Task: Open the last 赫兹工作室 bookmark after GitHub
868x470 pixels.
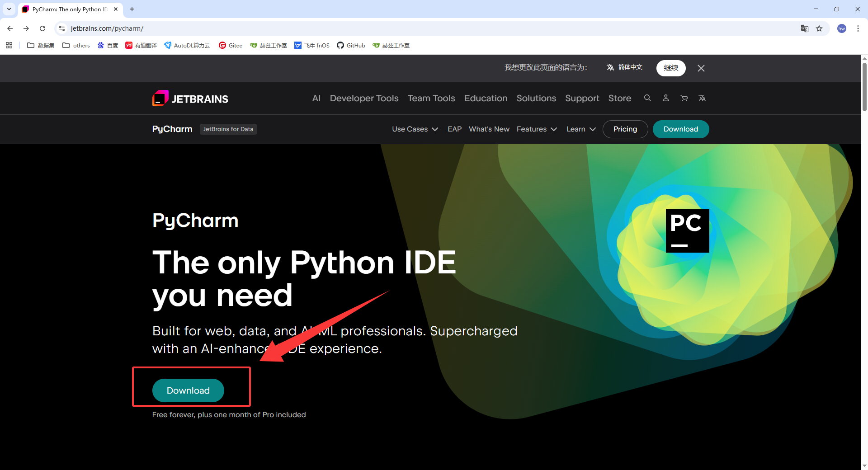Action: pos(391,45)
